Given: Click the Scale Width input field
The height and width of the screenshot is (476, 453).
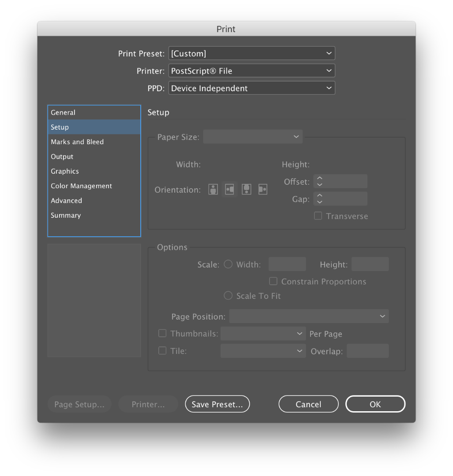Looking at the screenshot, I should [287, 264].
